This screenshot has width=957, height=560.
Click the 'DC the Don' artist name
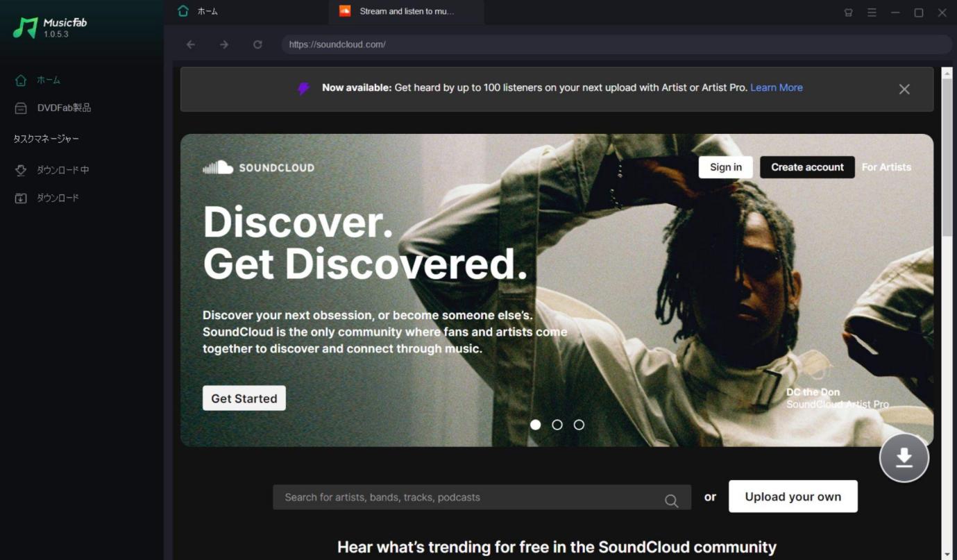[813, 392]
